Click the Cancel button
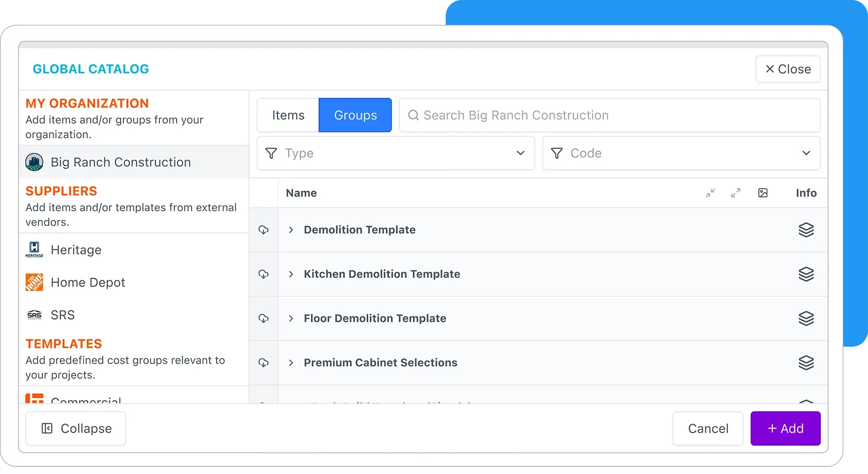The image size is (868, 474). [x=708, y=429]
